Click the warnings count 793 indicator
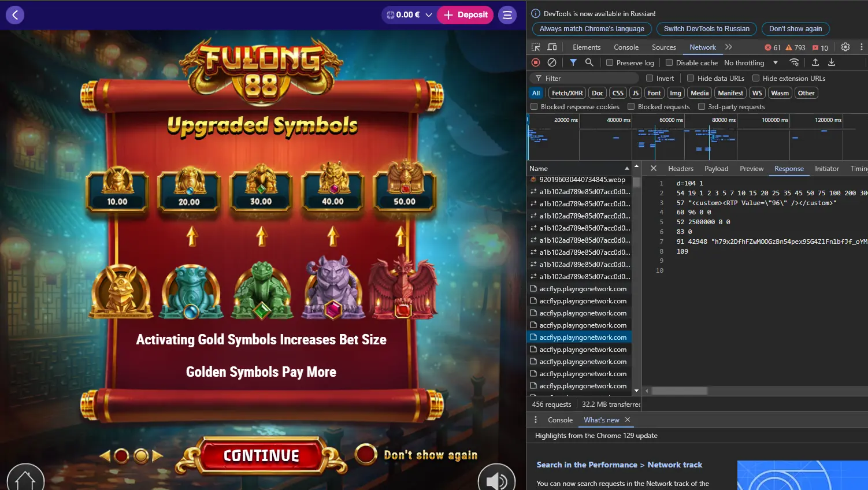This screenshot has width=868, height=490. 795,48
